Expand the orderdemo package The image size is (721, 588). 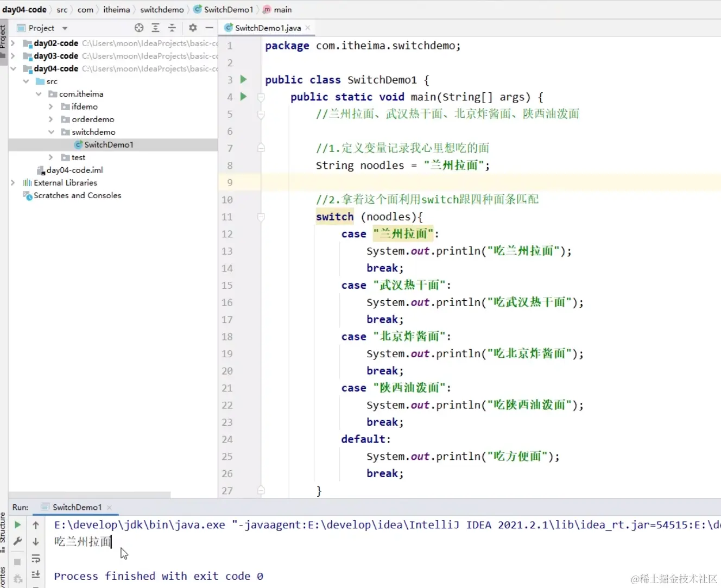point(51,119)
